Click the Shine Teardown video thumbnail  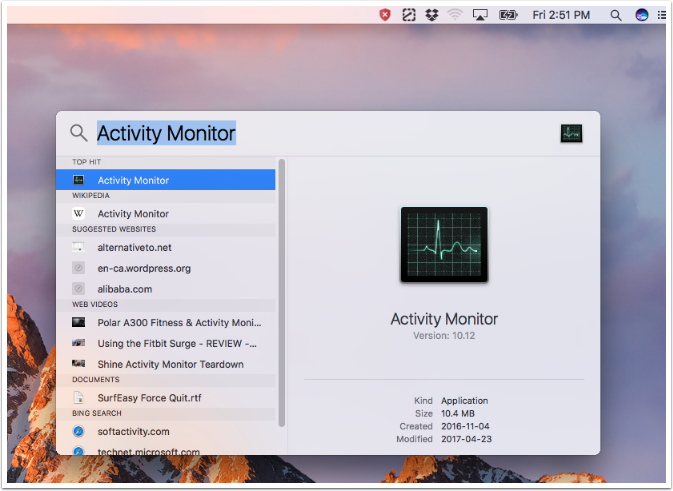(x=79, y=364)
